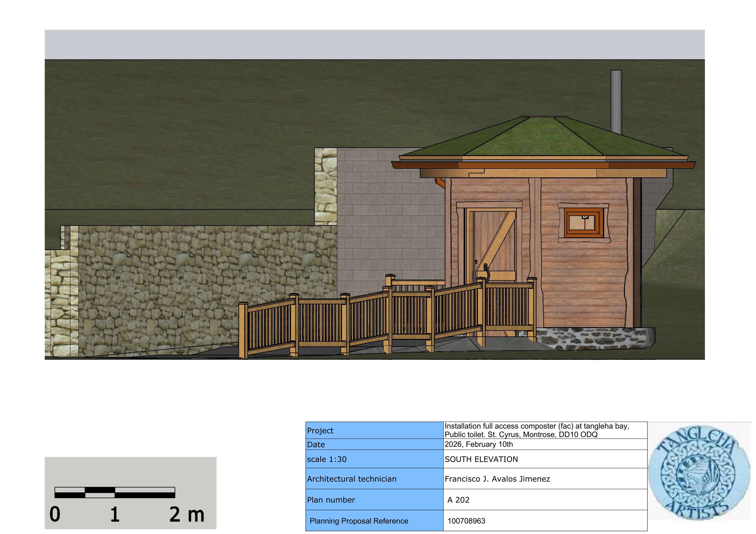Click the scale bar '1' marking
756x534 pixels.
tap(115, 514)
